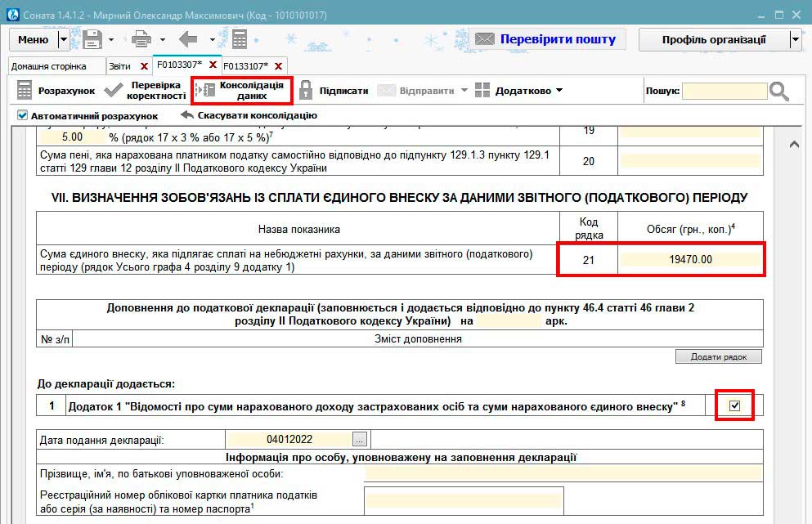
Task: Expand the Меню dropdown arrow
Action: pos(64,39)
